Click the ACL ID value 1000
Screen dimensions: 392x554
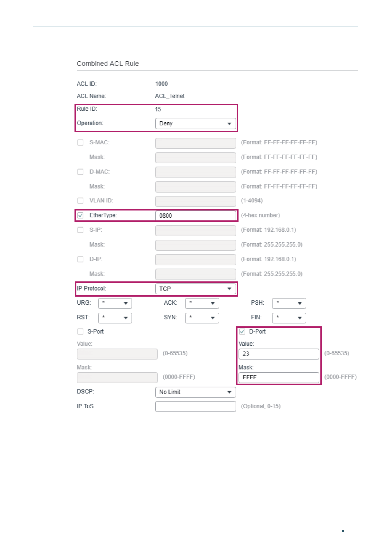tap(161, 84)
